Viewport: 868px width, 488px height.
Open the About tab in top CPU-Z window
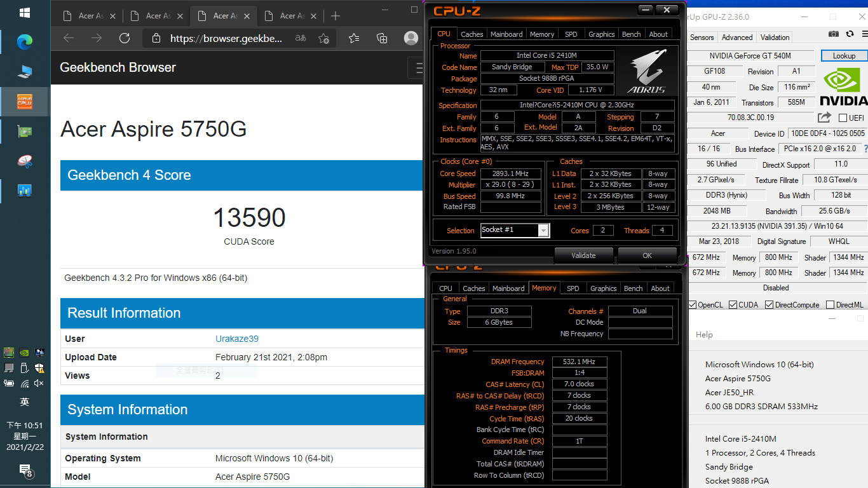658,34
